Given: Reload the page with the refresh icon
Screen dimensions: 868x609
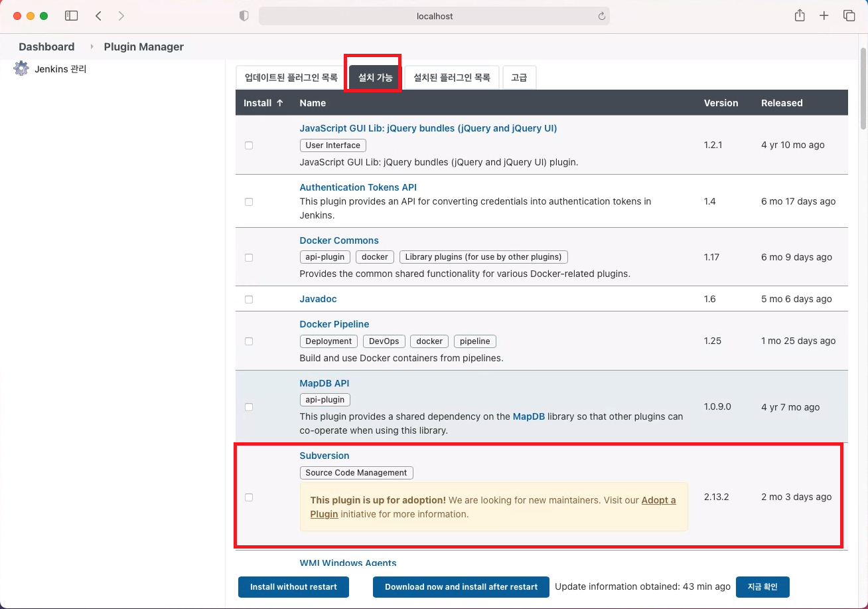Looking at the screenshot, I should pos(601,16).
